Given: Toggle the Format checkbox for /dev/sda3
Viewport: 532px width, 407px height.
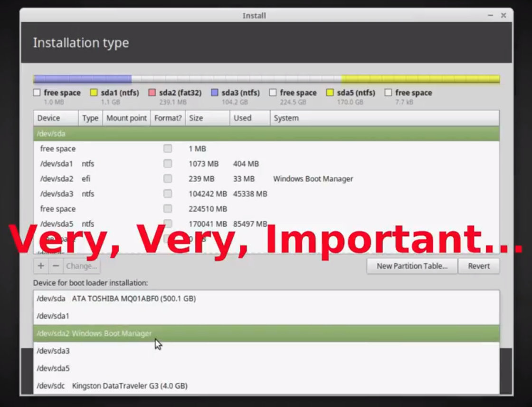Looking at the screenshot, I should (x=168, y=194).
